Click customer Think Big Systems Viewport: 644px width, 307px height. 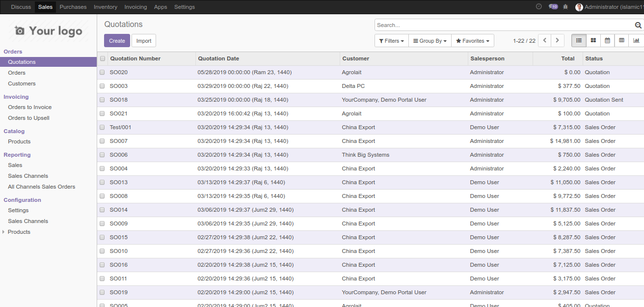(366, 155)
